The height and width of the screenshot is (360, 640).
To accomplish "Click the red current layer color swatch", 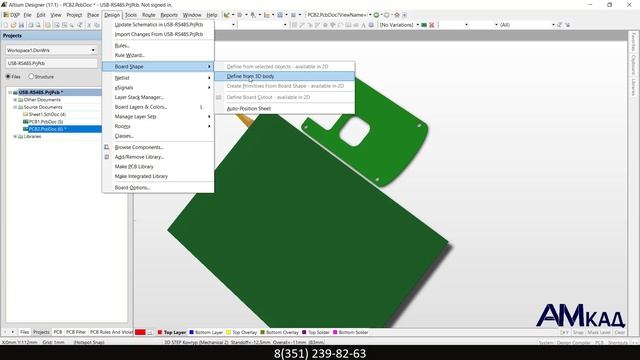I will tap(140, 332).
